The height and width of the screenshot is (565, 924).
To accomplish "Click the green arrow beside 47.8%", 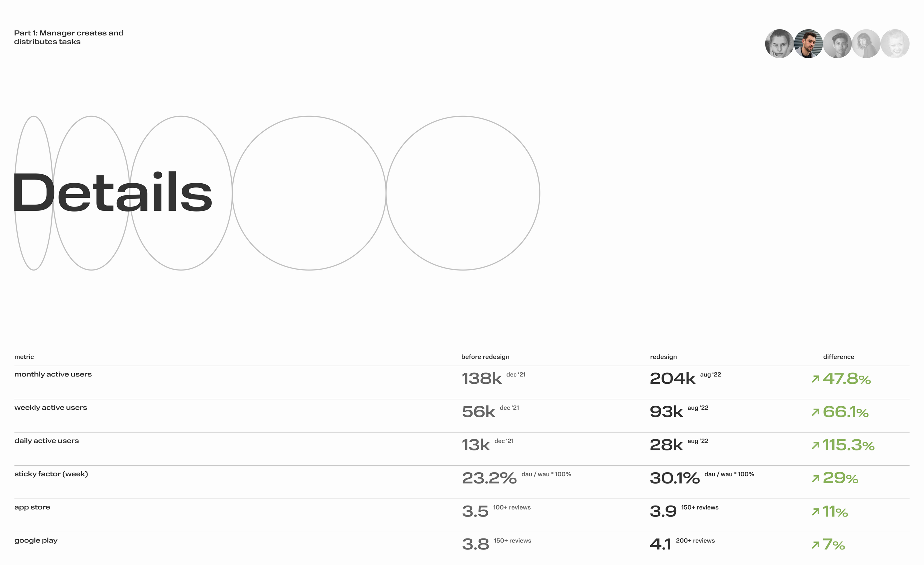I will tap(815, 379).
